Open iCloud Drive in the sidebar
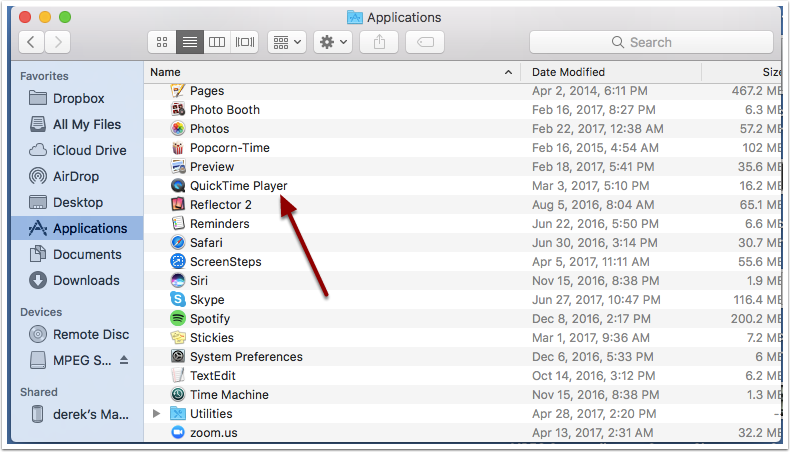Image resolution: width=790 pixels, height=452 pixels. (x=77, y=150)
